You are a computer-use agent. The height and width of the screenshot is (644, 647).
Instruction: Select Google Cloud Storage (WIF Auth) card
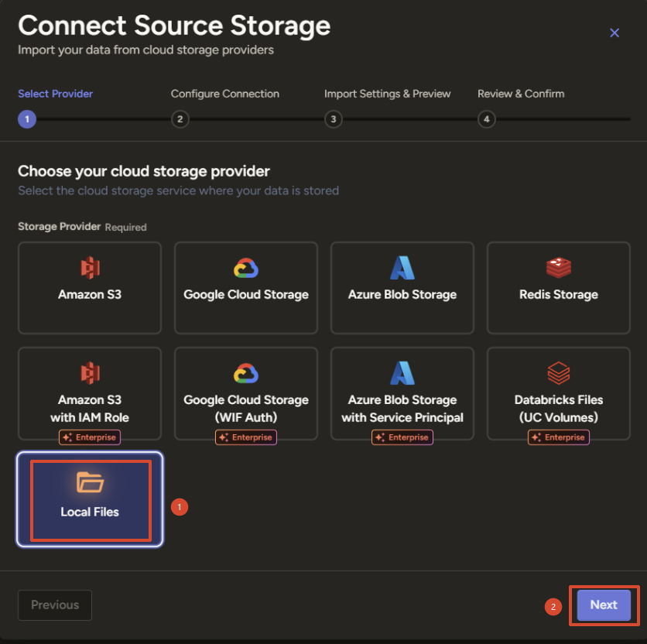246,393
